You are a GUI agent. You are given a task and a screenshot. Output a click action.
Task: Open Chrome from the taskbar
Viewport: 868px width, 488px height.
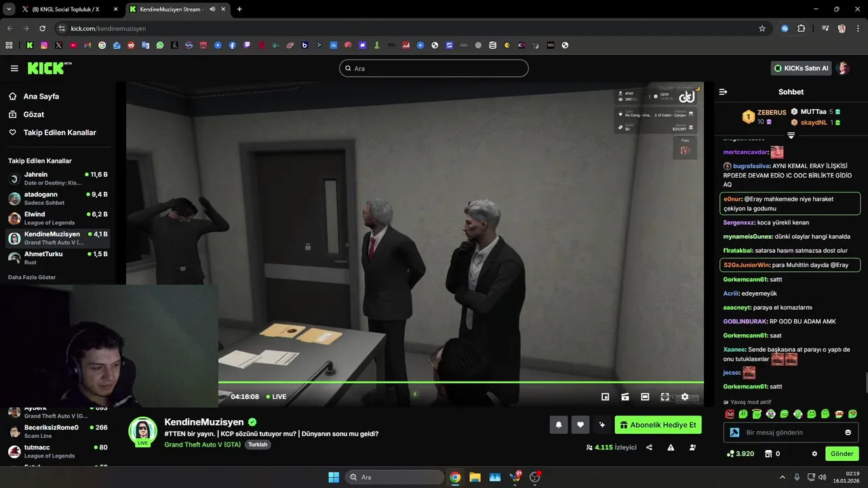click(x=455, y=477)
